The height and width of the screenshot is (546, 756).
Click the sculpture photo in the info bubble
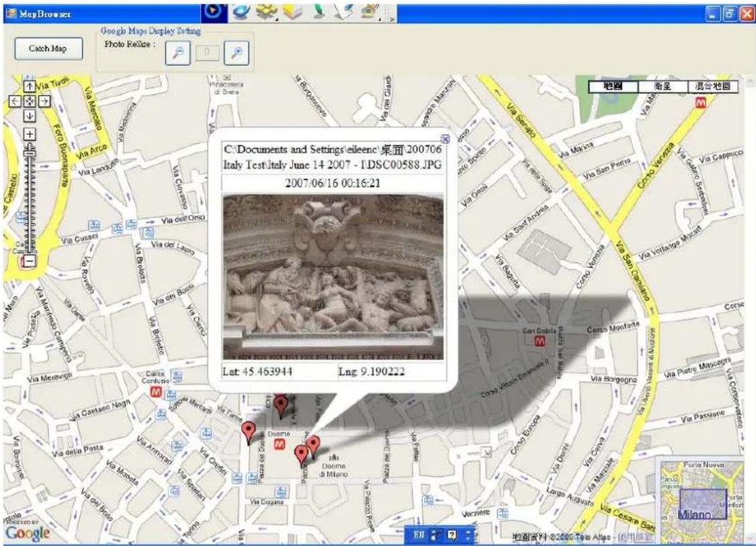(332, 277)
